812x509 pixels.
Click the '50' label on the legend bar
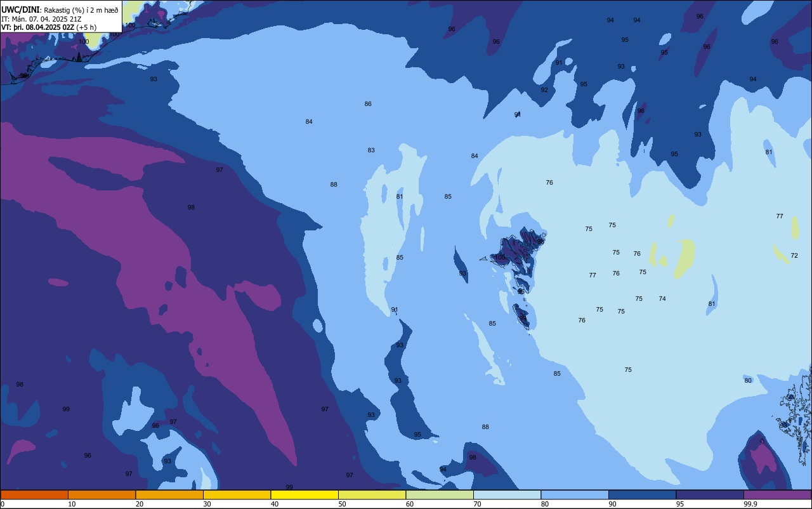click(x=343, y=504)
